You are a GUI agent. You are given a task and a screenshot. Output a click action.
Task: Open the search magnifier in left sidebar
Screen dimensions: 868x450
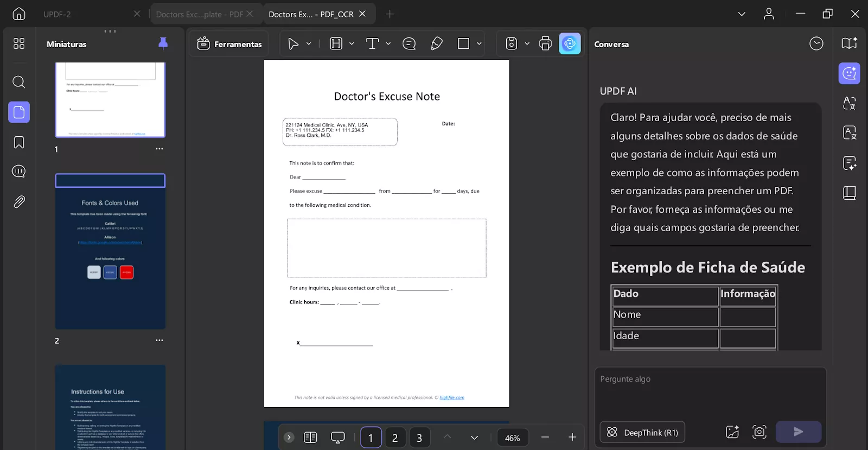click(19, 82)
